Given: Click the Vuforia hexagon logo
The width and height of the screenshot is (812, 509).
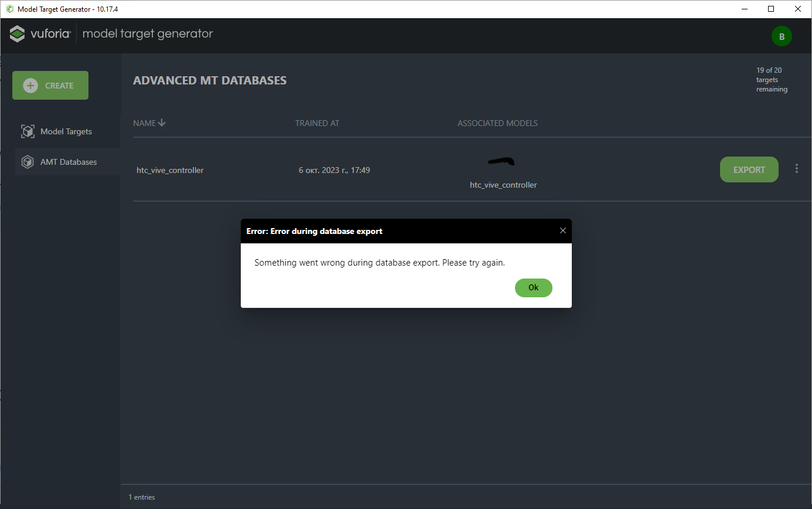Looking at the screenshot, I should pyautogui.click(x=17, y=33).
